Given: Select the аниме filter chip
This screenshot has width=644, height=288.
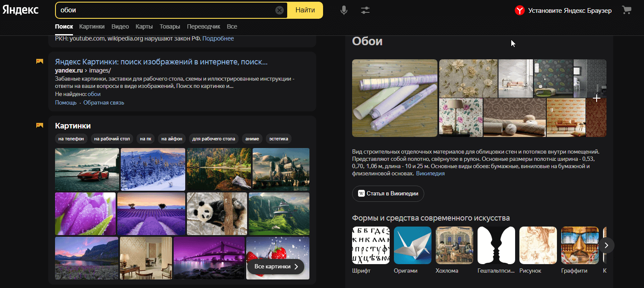Looking at the screenshot, I should (x=252, y=139).
